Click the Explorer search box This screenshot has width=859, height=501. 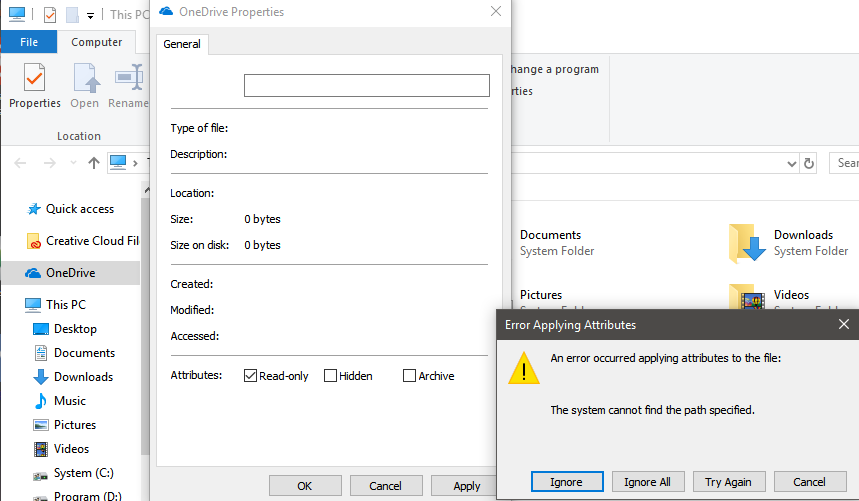pyautogui.click(x=844, y=163)
